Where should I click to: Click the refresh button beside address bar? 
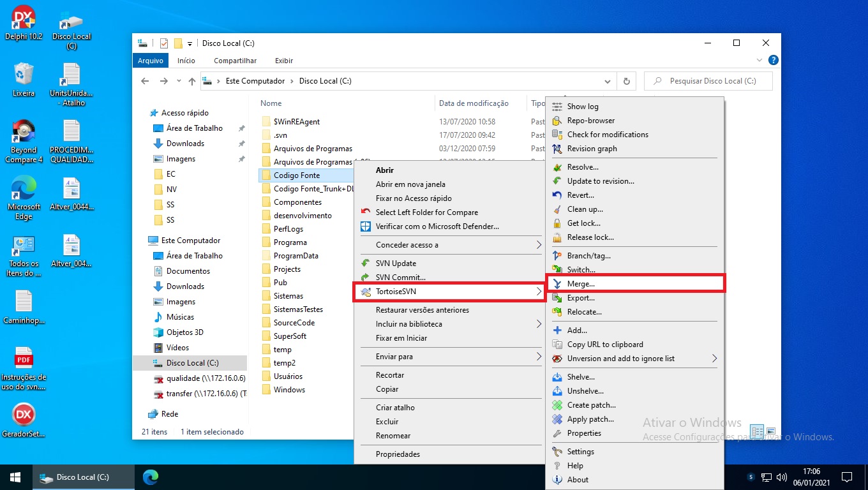626,82
